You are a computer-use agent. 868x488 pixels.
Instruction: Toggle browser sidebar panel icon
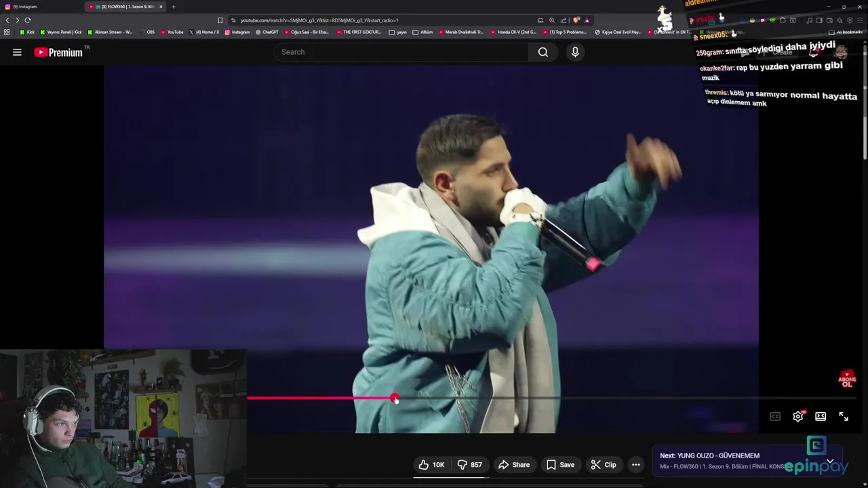pyautogui.click(x=819, y=20)
